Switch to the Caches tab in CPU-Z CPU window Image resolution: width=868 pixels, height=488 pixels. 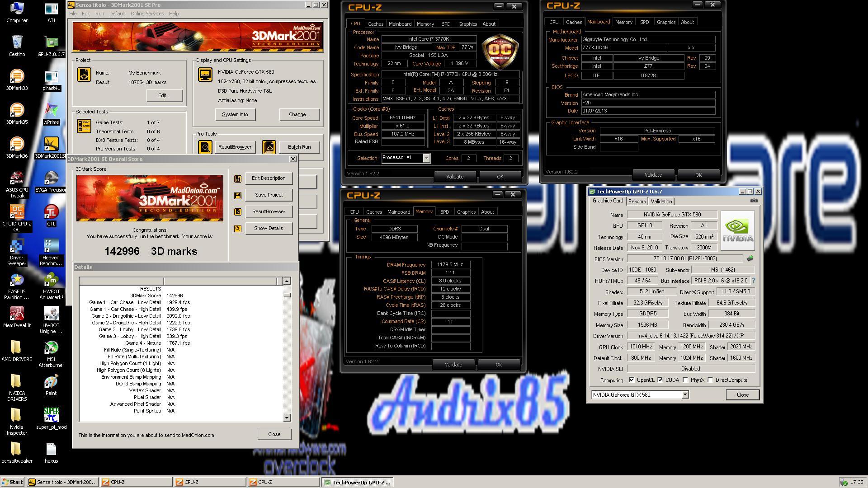point(375,24)
